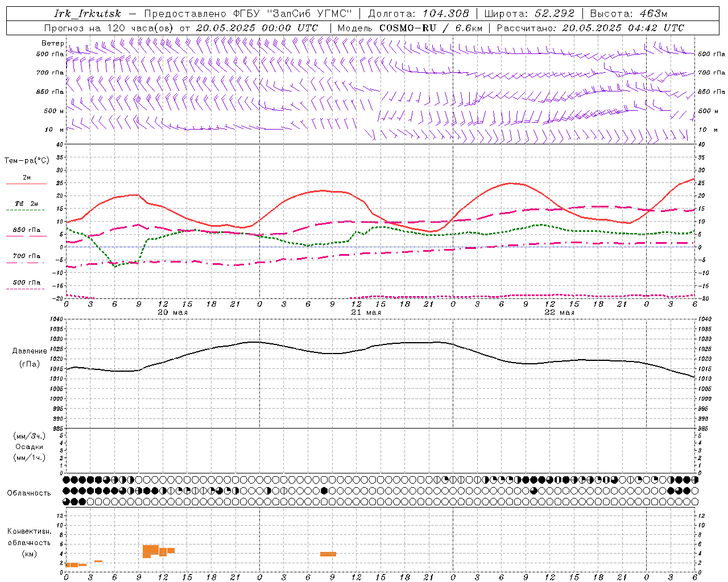This screenshot has height=582, width=728.
Task: Select the Прогноз на 120 часа(ов) text
Action: 109,28
